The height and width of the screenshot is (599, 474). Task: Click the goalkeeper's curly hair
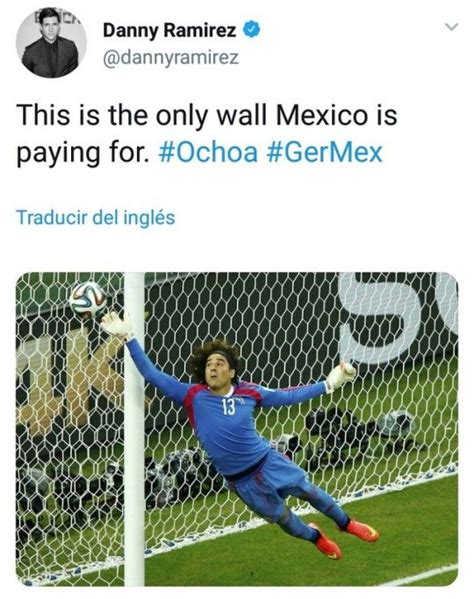click(213, 359)
